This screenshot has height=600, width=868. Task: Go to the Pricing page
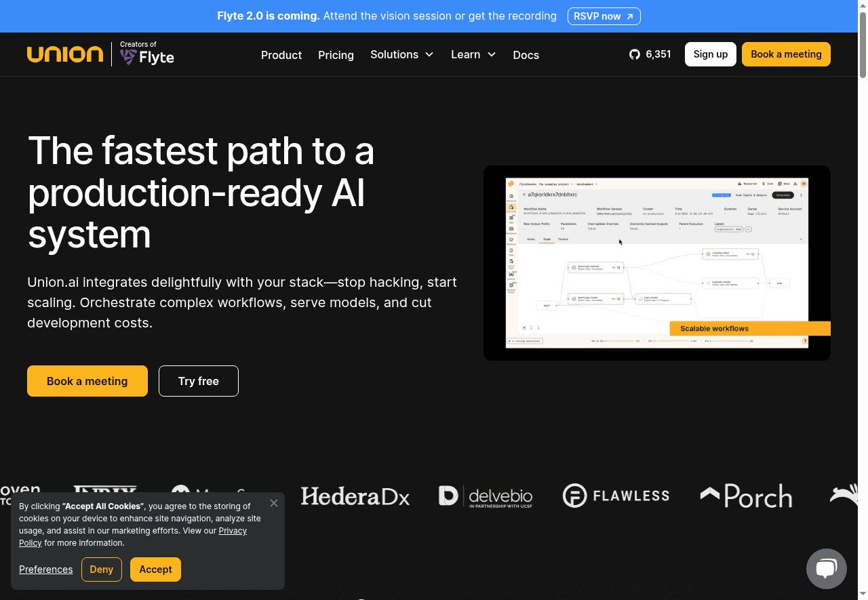(x=336, y=55)
